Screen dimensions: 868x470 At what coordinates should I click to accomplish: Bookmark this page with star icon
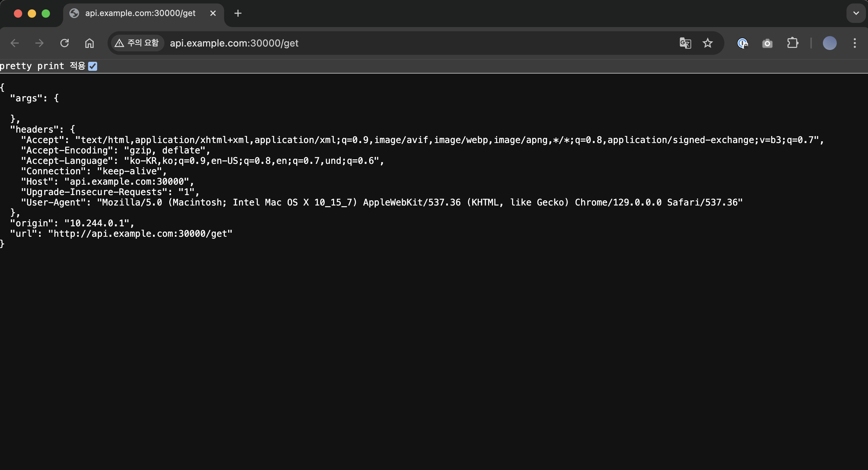click(707, 43)
